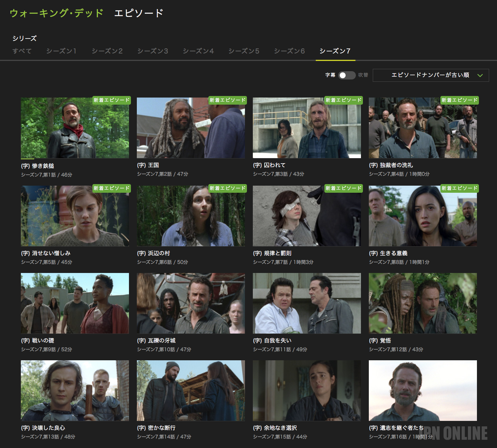Open the 浜辺の村 episode 6 thumbnail
The height and width of the screenshot is (448, 497).
tap(191, 216)
